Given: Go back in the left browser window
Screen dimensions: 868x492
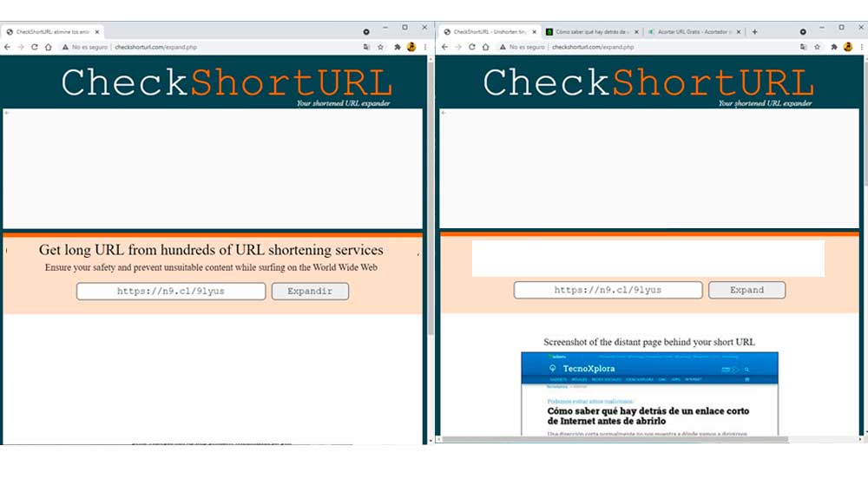Looking at the screenshot, I should 8,47.
